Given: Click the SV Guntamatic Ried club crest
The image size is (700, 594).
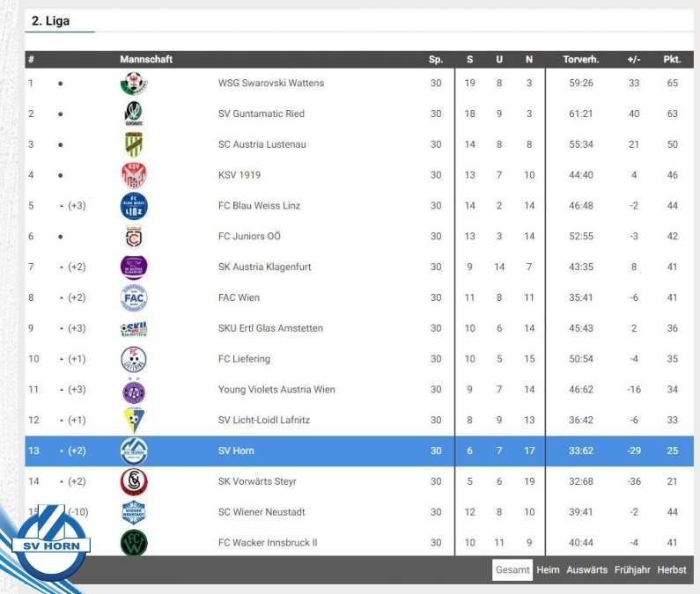Looking at the screenshot, I should coord(134,114).
